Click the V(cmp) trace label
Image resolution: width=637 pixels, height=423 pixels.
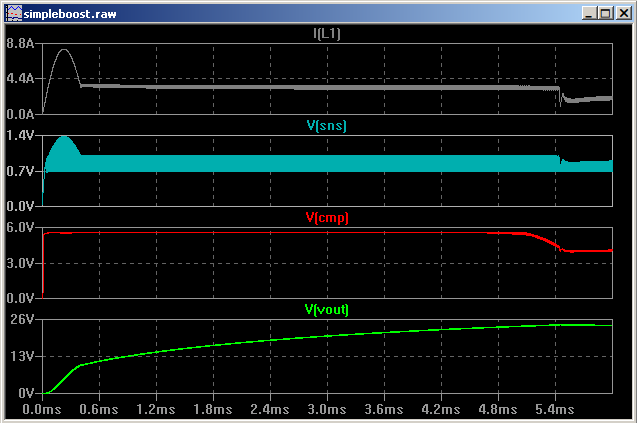point(327,218)
